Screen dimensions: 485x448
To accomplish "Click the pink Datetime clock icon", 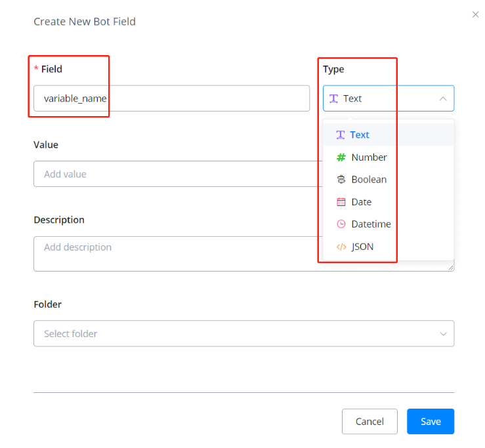I will (x=341, y=224).
